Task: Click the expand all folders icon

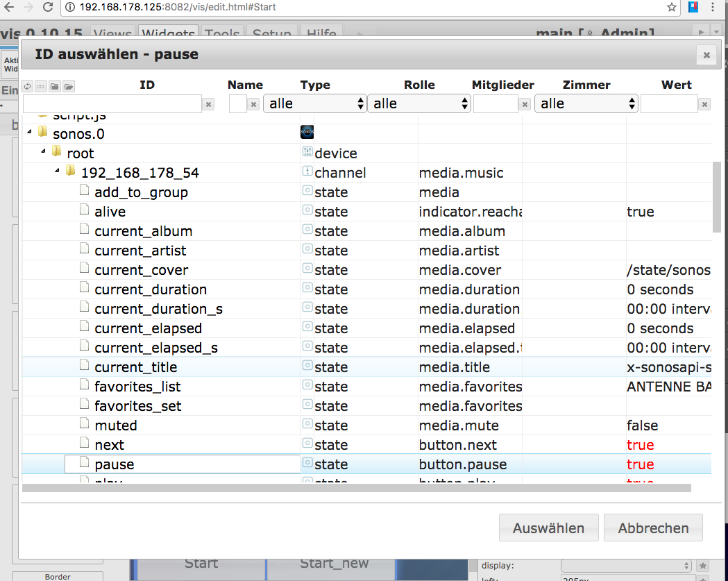Action: tap(69, 86)
